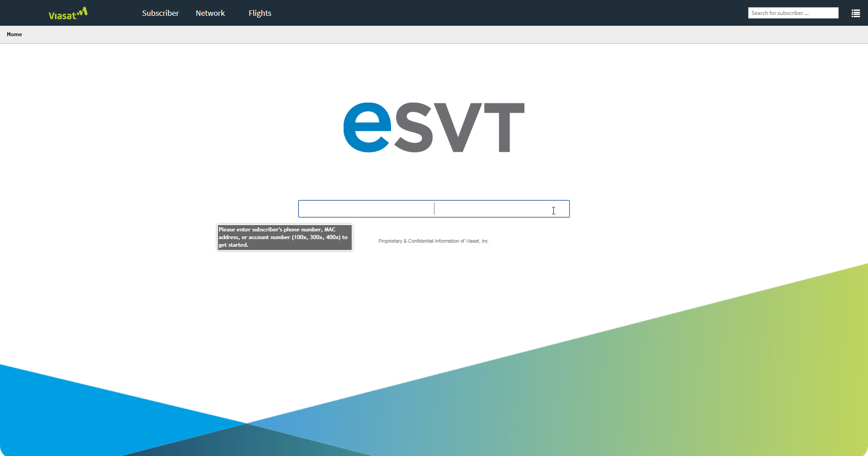Open the Flights menu
868x456 pixels.
[260, 13]
